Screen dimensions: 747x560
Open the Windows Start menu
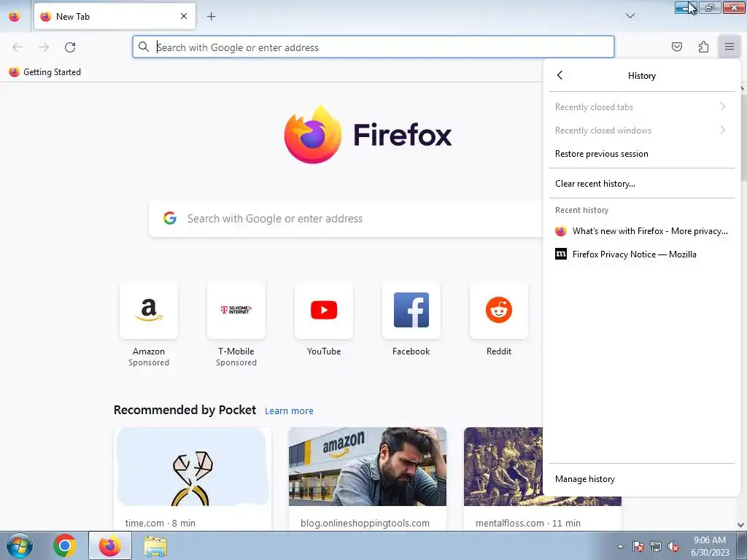pyautogui.click(x=19, y=545)
